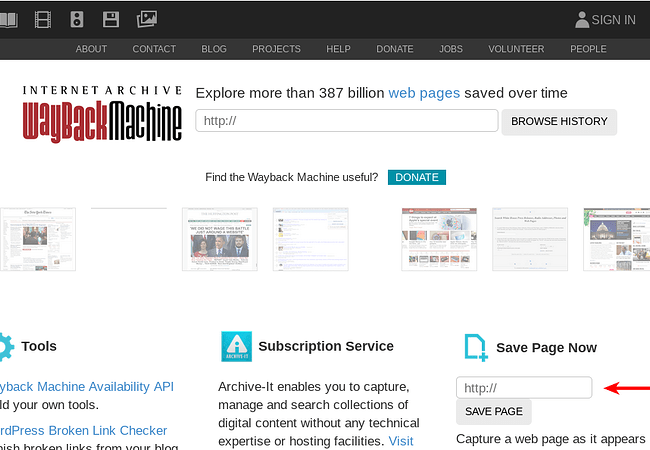Open the fourth snapshot thumbnail showing a list page
This screenshot has width=650, height=450.
click(x=310, y=239)
